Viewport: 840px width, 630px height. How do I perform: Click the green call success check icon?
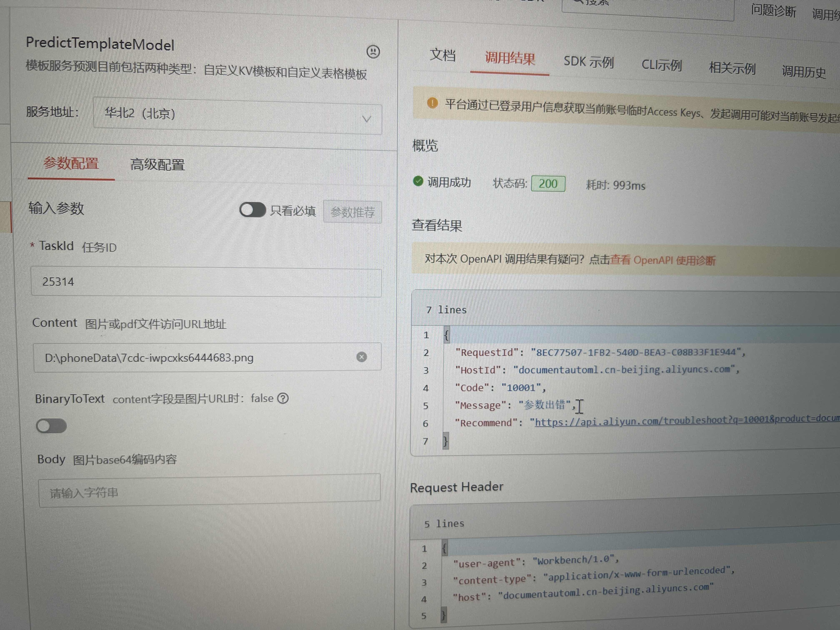[418, 181]
